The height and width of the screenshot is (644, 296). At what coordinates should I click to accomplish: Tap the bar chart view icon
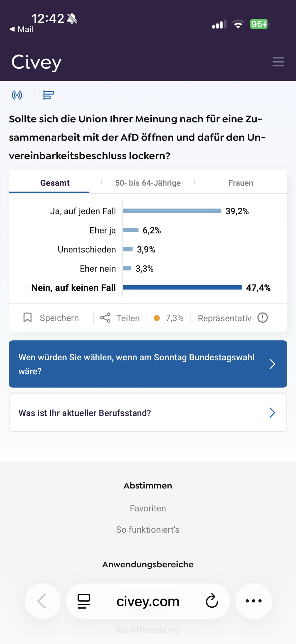(48, 95)
